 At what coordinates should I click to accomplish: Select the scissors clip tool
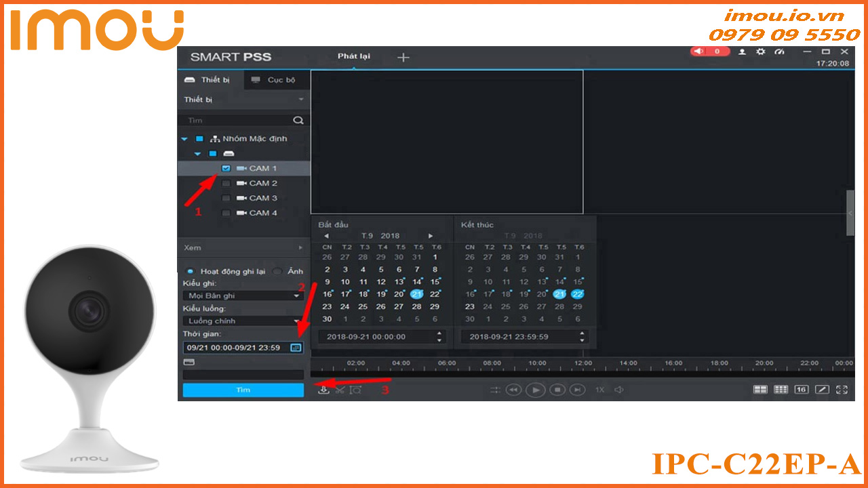(340, 390)
